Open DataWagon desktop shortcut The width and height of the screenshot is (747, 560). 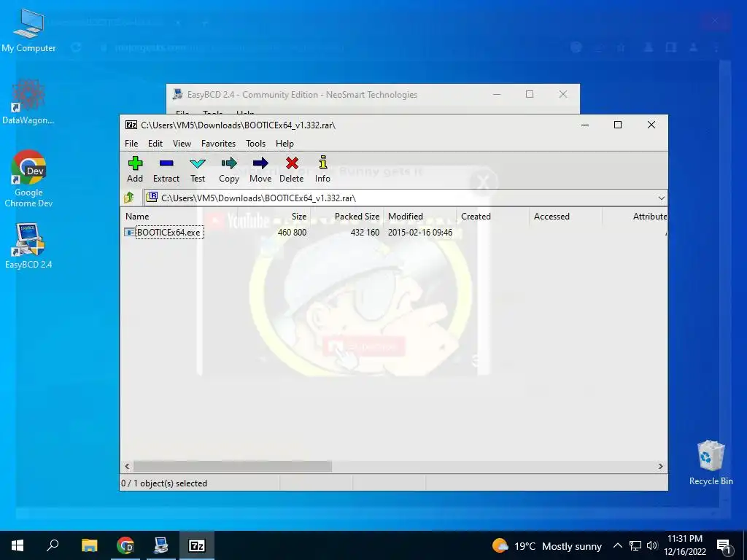28,102
